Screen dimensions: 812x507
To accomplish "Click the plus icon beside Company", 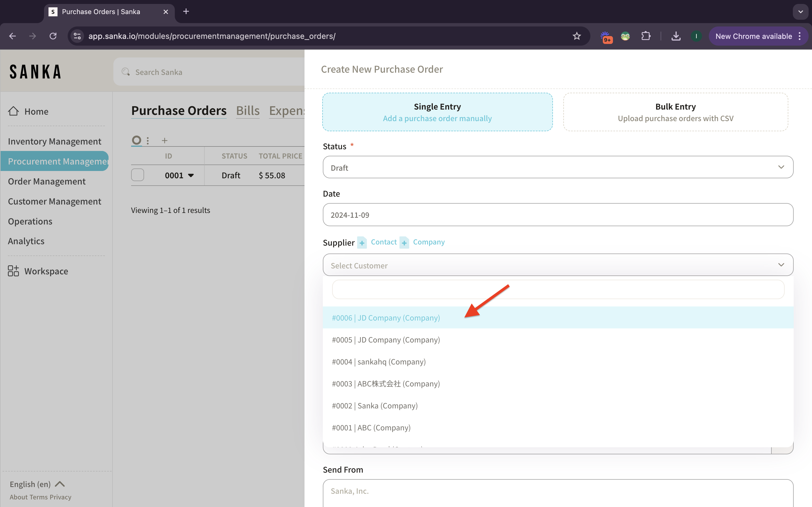I will [x=404, y=243].
